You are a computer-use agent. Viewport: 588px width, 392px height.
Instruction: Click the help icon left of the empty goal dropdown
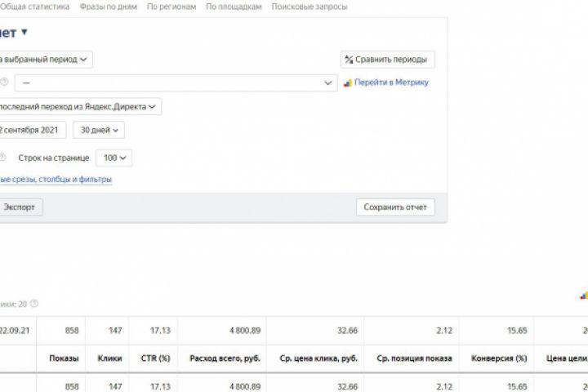(x=3, y=82)
